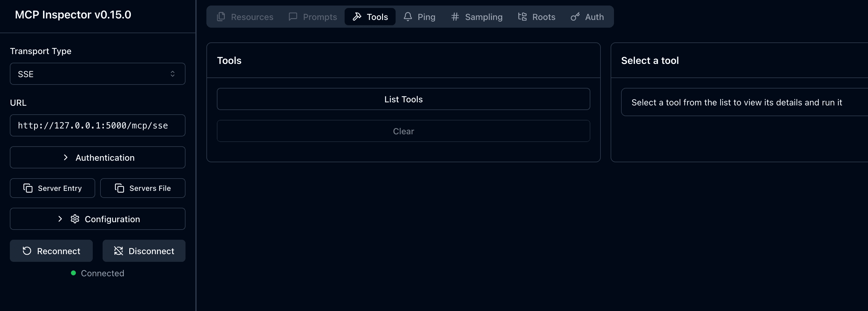Click the copy icon on Server Entry
The width and height of the screenshot is (868, 311).
click(28, 188)
